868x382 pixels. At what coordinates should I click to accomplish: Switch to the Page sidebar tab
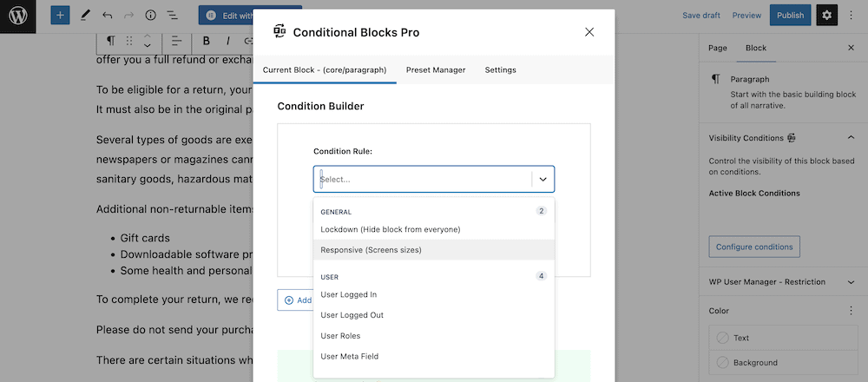tap(718, 48)
